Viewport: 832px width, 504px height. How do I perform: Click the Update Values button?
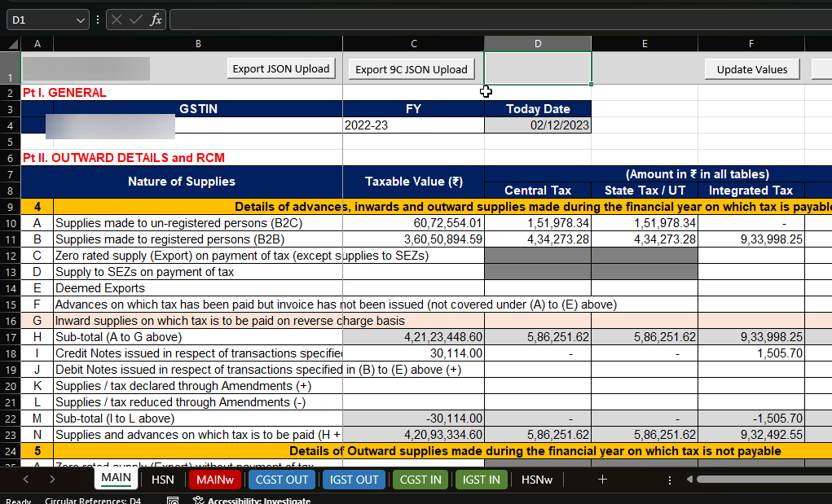pos(751,69)
